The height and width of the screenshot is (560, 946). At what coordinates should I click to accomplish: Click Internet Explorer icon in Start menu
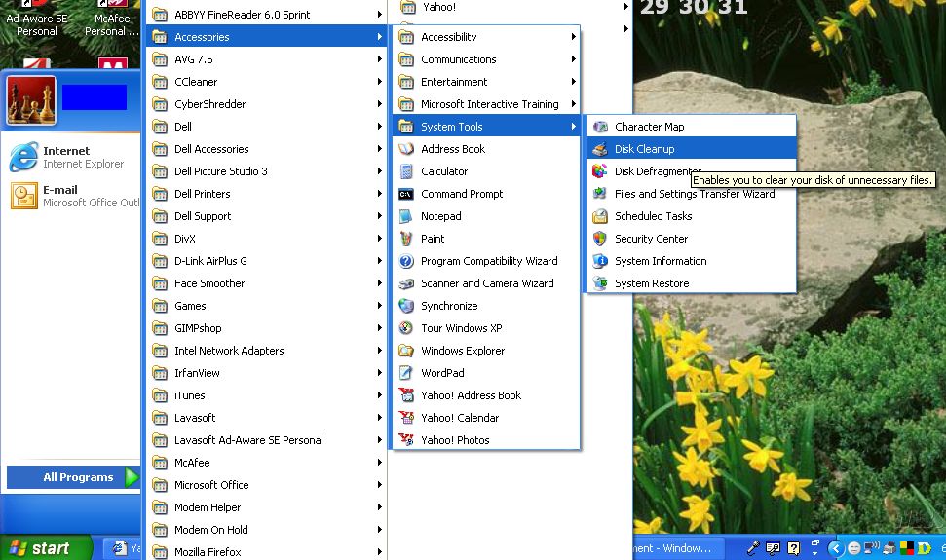(x=24, y=157)
